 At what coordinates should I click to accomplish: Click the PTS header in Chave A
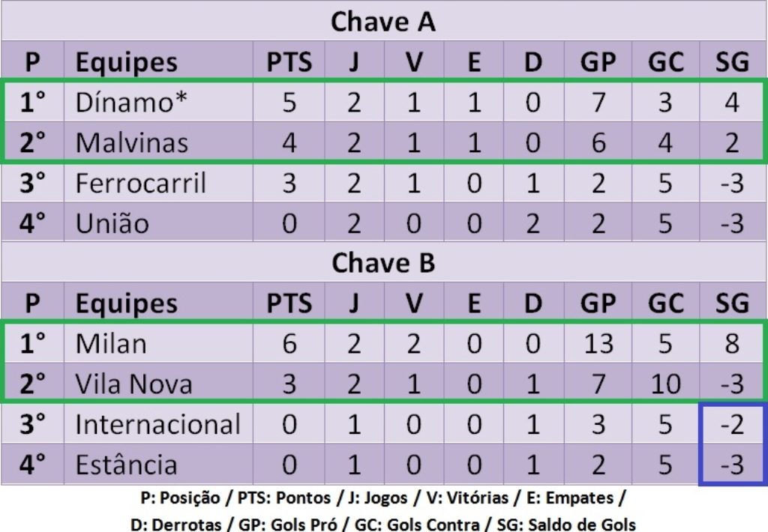coord(289,62)
